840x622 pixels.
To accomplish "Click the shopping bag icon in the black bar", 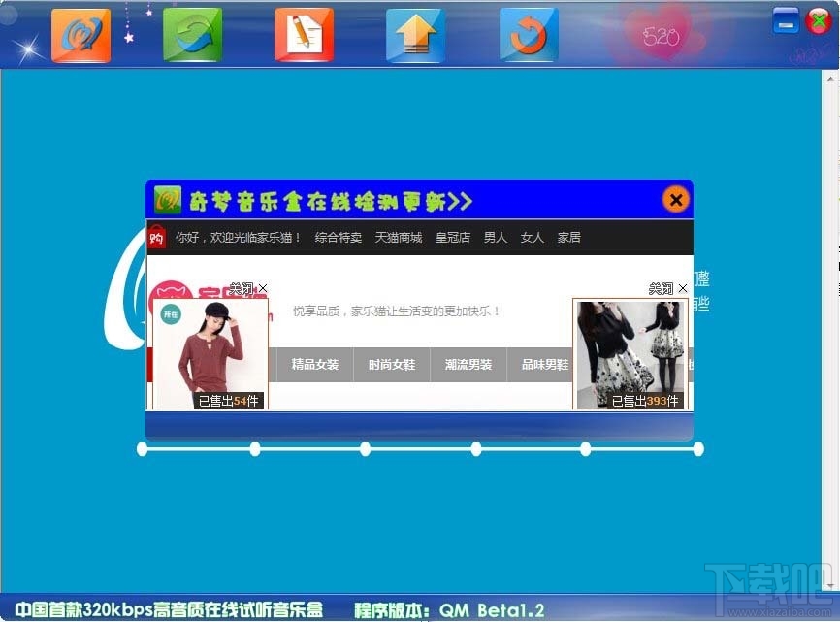I will pyautogui.click(x=157, y=236).
